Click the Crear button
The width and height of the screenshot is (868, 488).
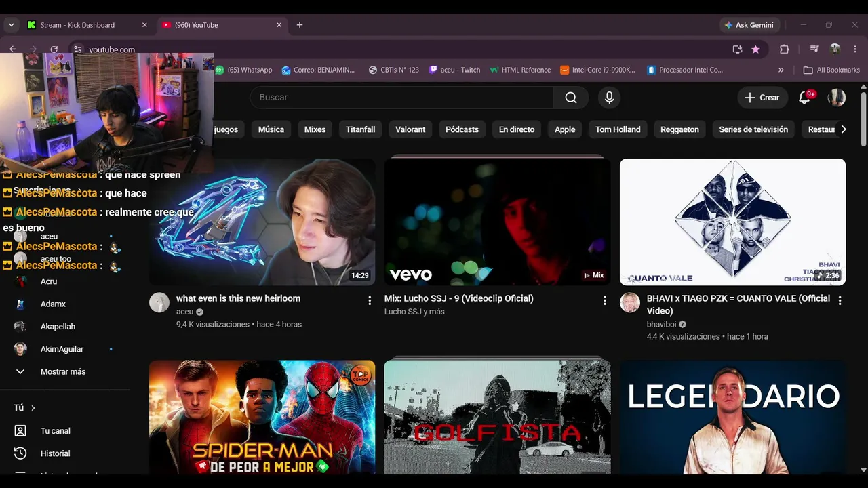tap(762, 98)
